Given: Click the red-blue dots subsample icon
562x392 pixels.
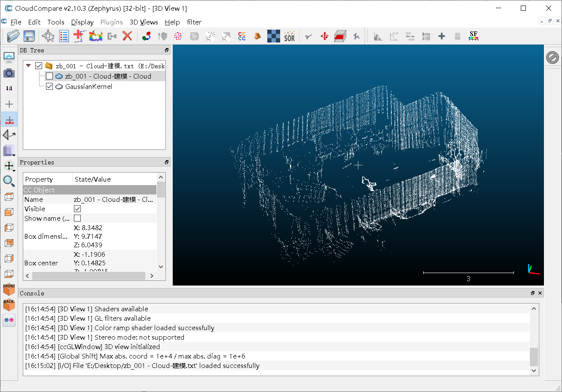Looking at the screenshot, I should coord(178,36).
